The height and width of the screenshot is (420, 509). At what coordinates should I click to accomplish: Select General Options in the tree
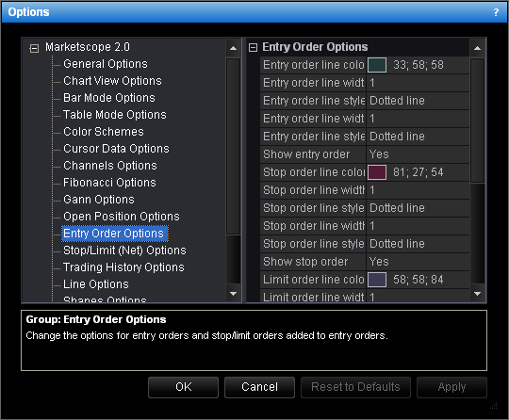(106, 64)
